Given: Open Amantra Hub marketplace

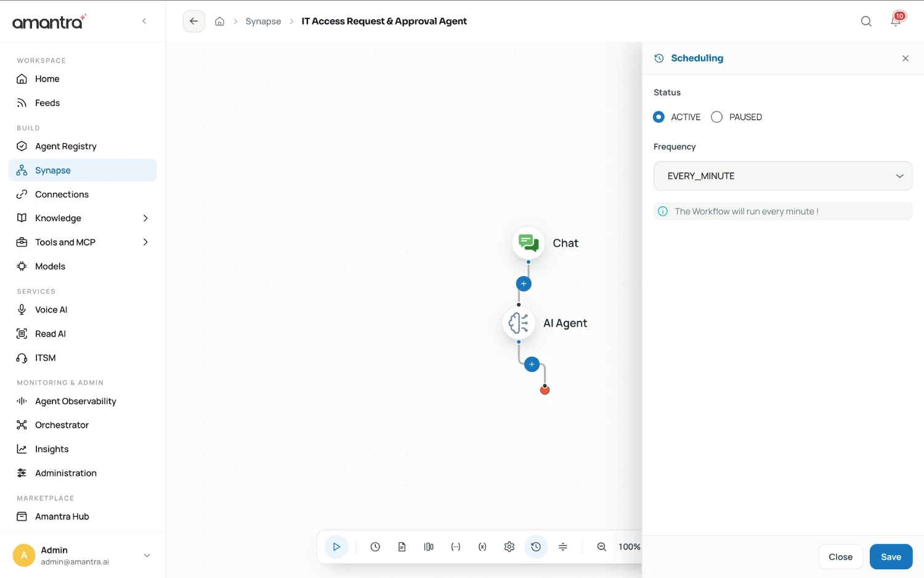Looking at the screenshot, I should (83, 516).
